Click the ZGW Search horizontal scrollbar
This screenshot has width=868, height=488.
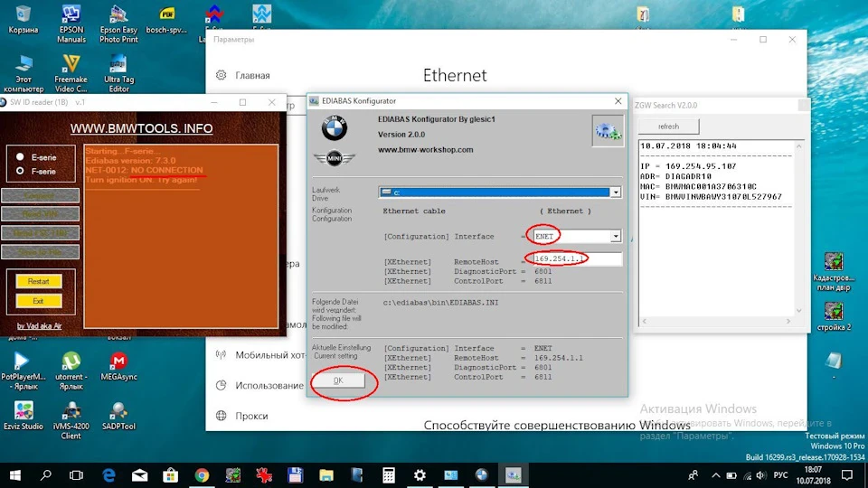(x=716, y=321)
